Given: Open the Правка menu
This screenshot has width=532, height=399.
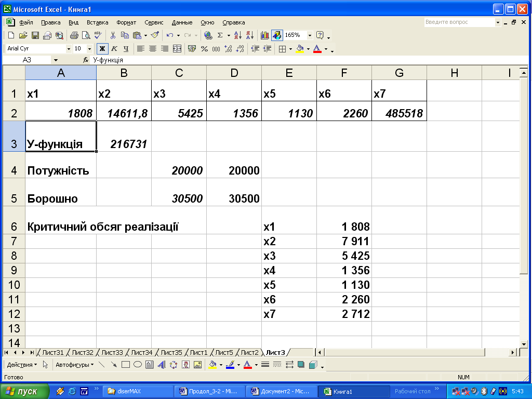Looking at the screenshot, I should click(50, 22).
